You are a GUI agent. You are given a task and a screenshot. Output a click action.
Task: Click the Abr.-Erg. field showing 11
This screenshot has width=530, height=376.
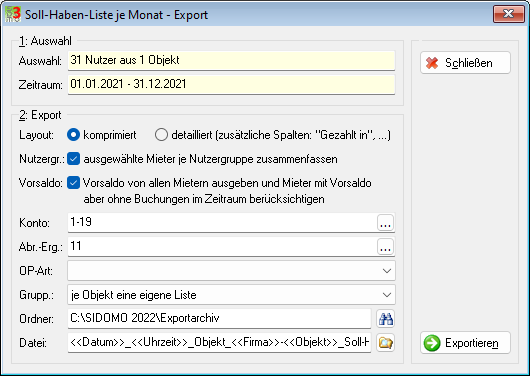[222, 246]
